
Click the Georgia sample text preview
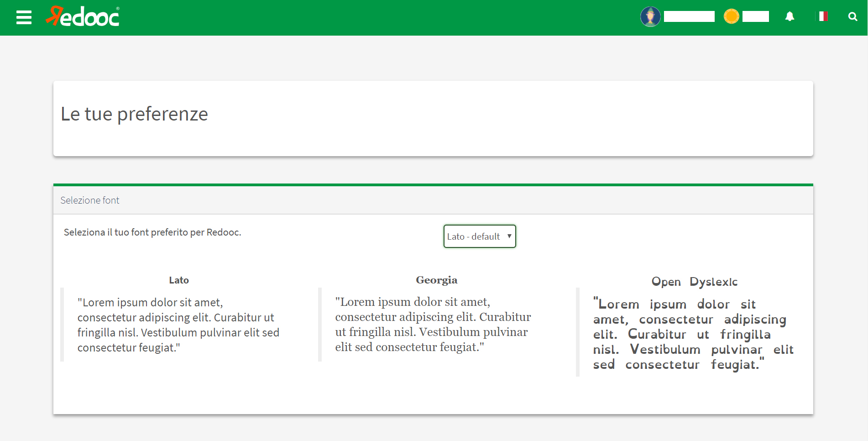[434, 325]
